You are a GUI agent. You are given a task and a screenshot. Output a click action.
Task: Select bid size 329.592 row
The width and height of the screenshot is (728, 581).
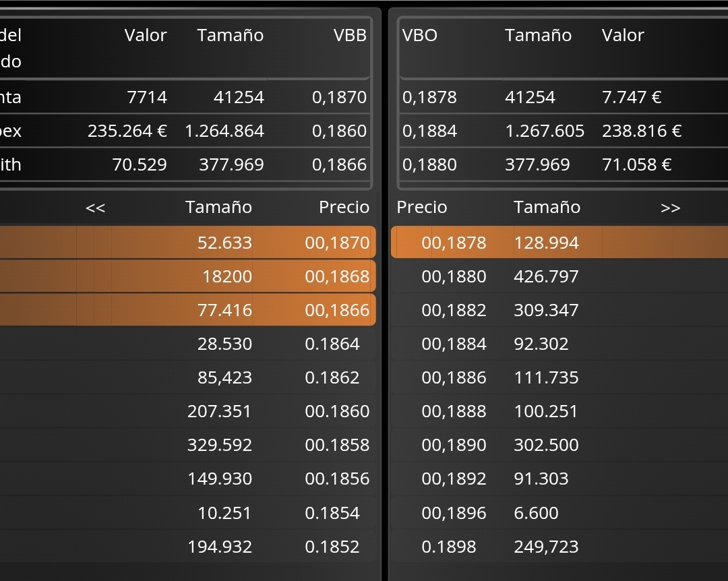click(220, 445)
